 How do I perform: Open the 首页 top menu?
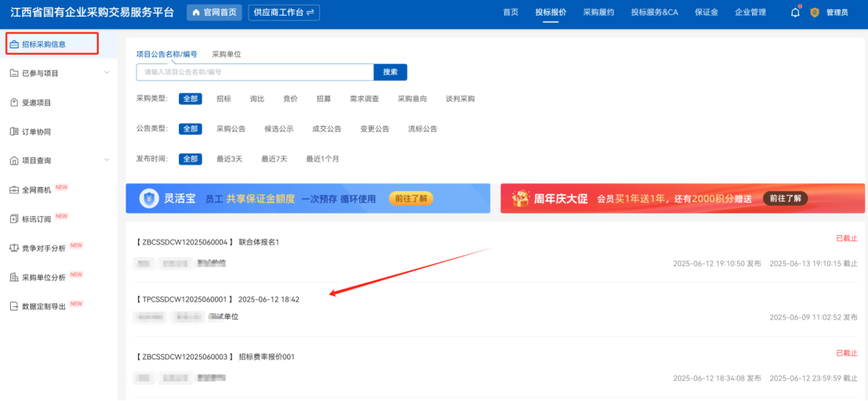click(510, 13)
